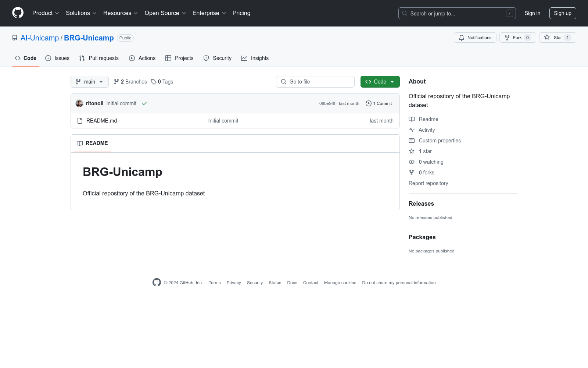Click Do not share my personal information
This screenshot has width=588, height=368.
click(x=399, y=283)
